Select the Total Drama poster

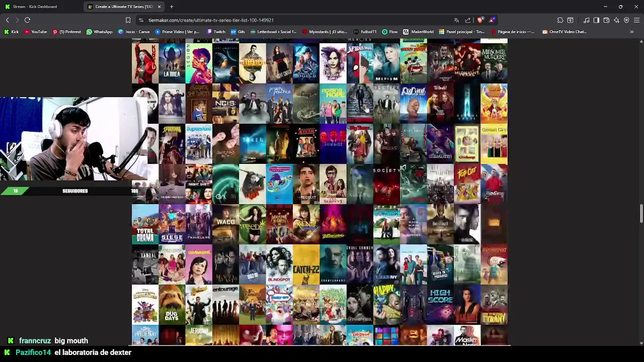point(145,224)
